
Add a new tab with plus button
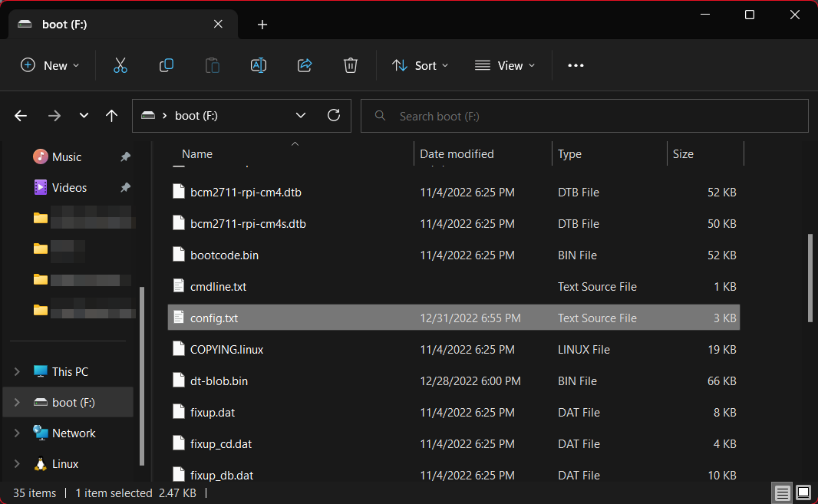click(262, 25)
